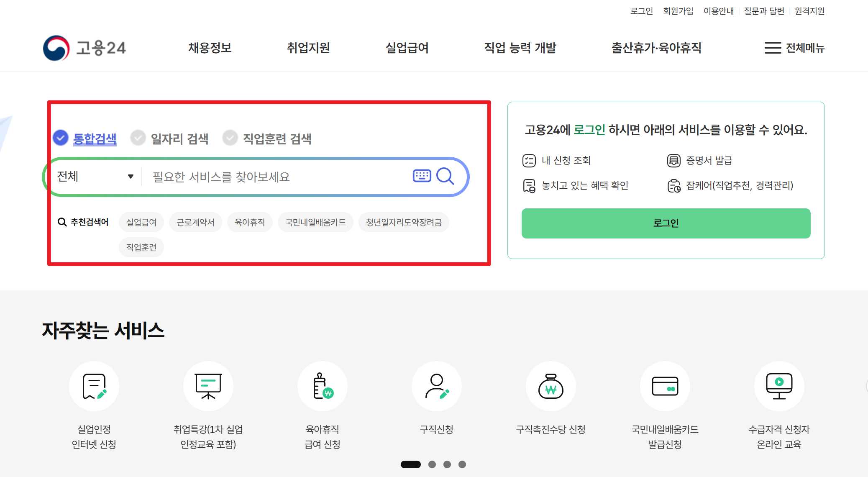Open 실업인정 인터넷 신청 service icon

coord(94,386)
